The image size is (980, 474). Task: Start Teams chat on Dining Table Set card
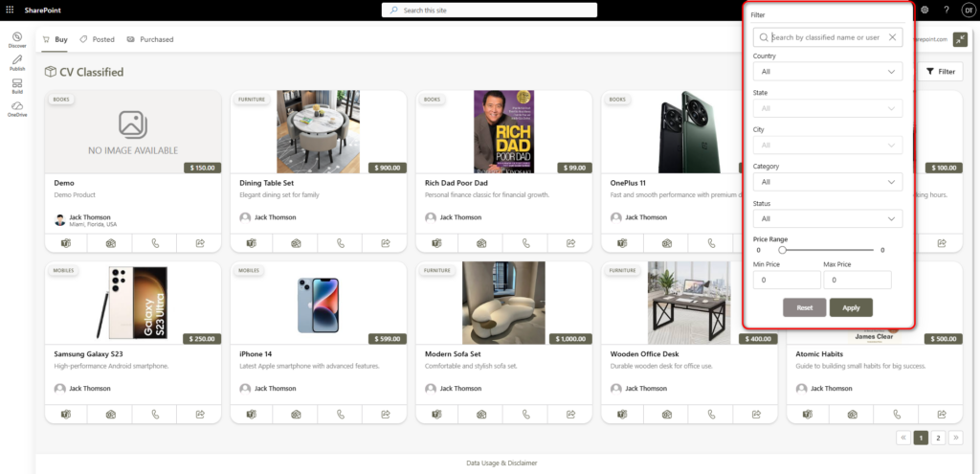[252, 243]
